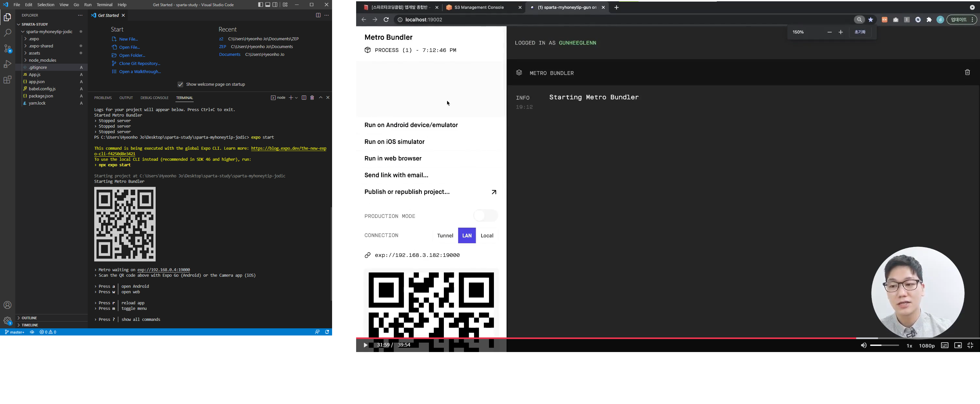Screen dimensions: 980x404
Task: Open the Manage gear in VS Code
Action: (7, 321)
